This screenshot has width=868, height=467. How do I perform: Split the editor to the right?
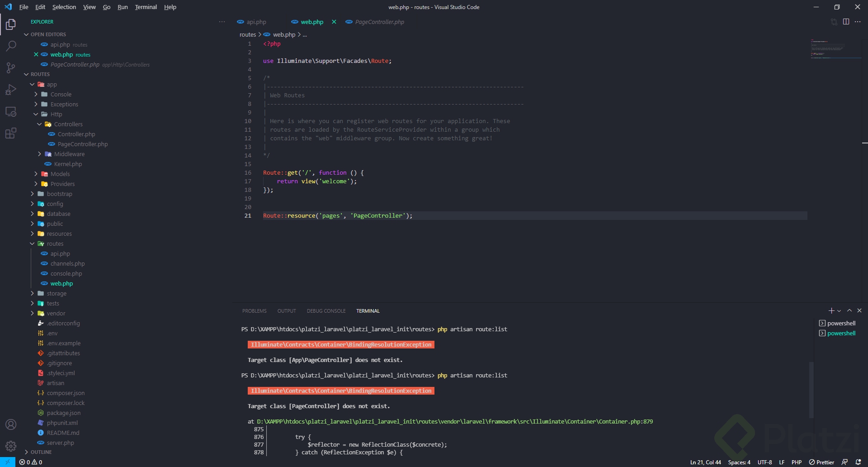pyautogui.click(x=846, y=22)
